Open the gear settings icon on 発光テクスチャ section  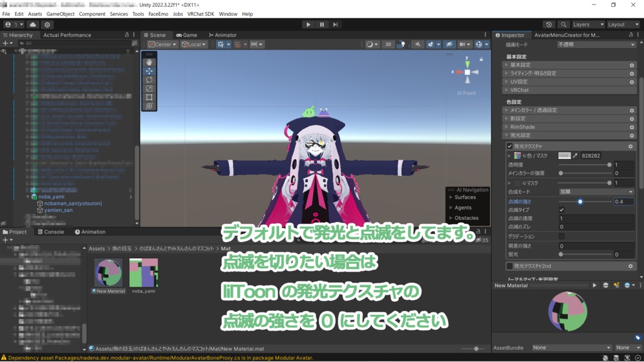631,146
